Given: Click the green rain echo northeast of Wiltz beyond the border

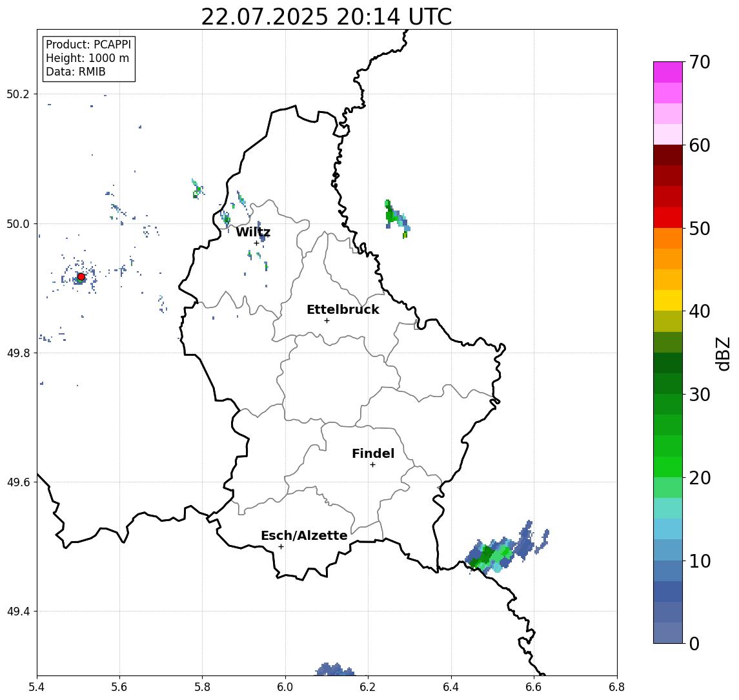Looking at the screenshot, I should click(x=397, y=219).
